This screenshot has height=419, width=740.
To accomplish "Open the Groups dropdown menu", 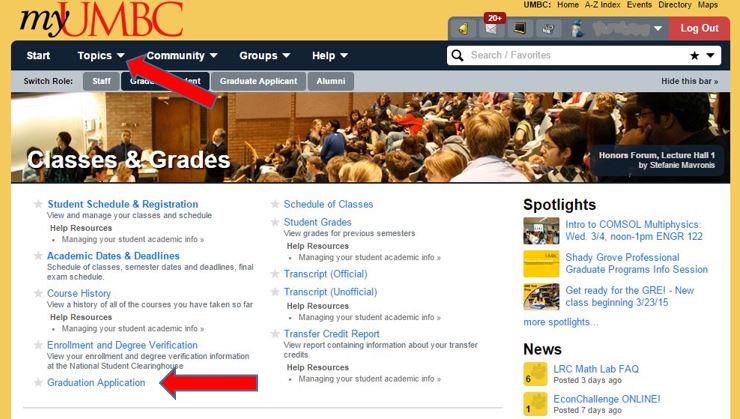I will [x=265, y=56].
